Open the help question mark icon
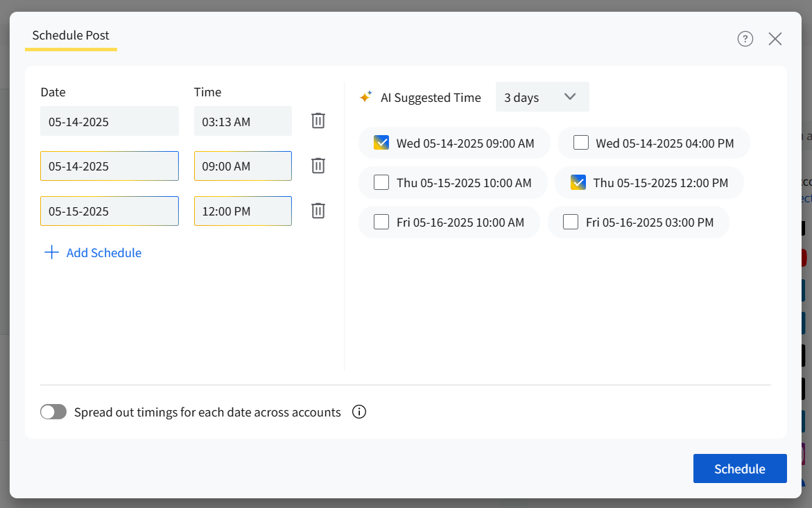812x508 pixels. 745,39
